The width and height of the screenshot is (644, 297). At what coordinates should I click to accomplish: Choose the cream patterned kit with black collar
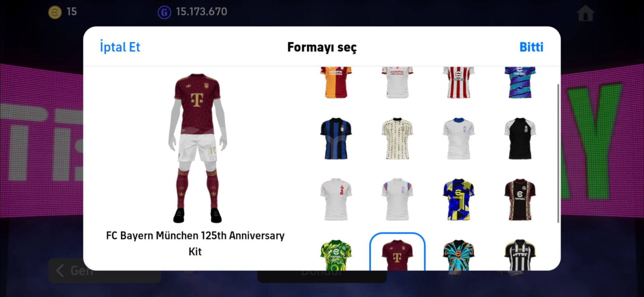point(397,138)
